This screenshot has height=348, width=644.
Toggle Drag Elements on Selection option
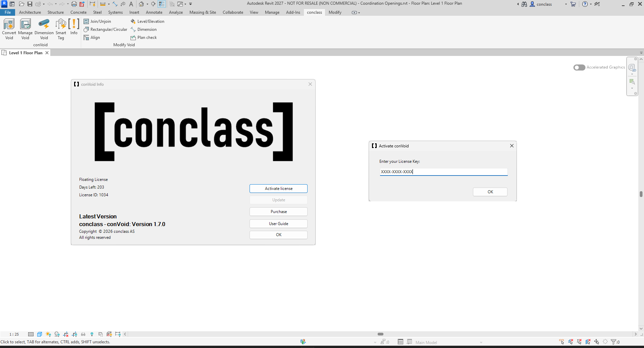point(597,342)
